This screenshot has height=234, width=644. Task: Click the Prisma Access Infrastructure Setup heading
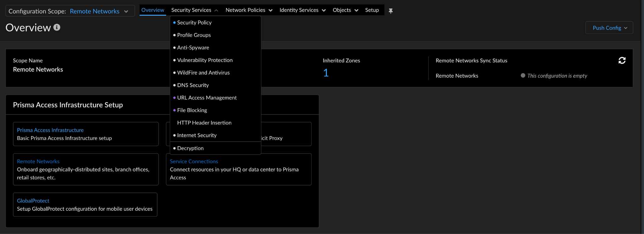[x=68, y=105]
